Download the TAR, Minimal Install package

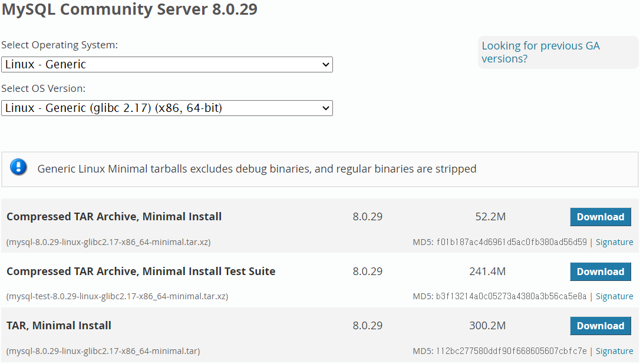click(x=601, y=326)
